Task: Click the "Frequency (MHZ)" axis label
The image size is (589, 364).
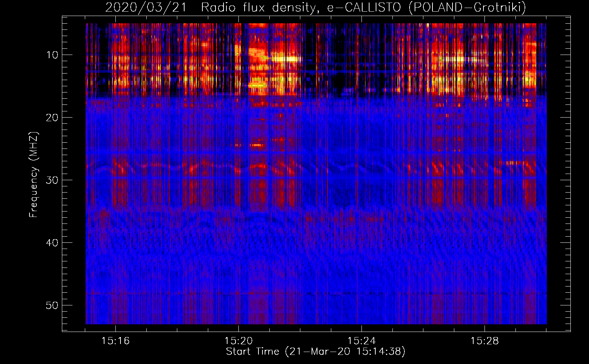Action: [33, 175]
